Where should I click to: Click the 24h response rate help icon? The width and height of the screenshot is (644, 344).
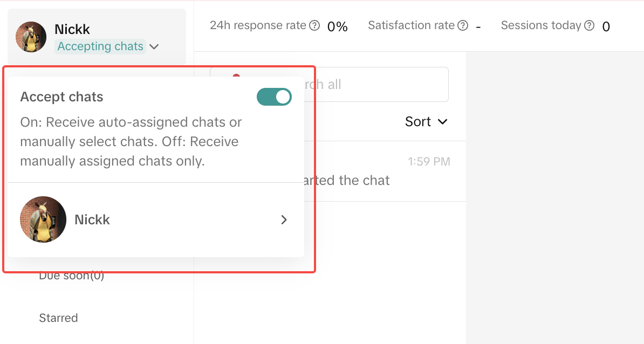tap(314, 25)
